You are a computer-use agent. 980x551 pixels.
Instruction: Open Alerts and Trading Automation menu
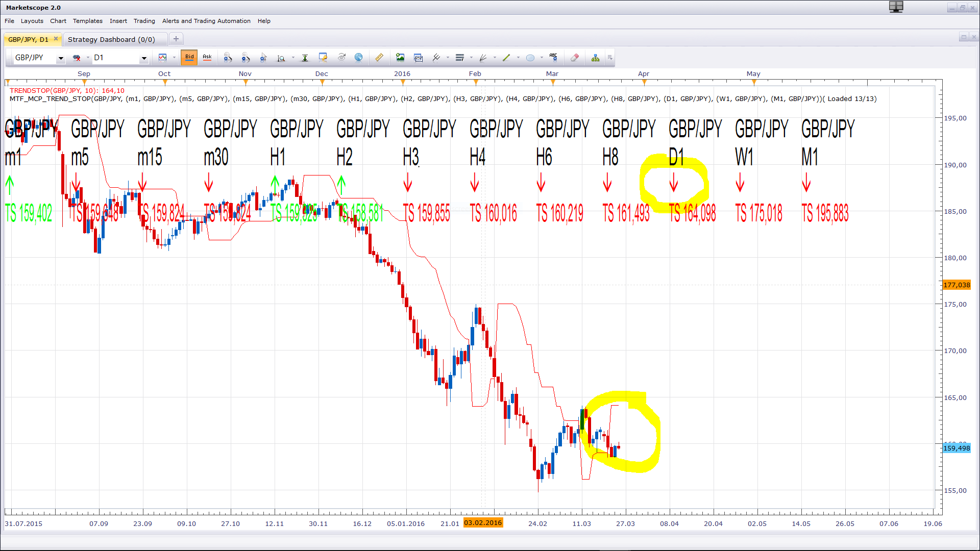[206, 21]
